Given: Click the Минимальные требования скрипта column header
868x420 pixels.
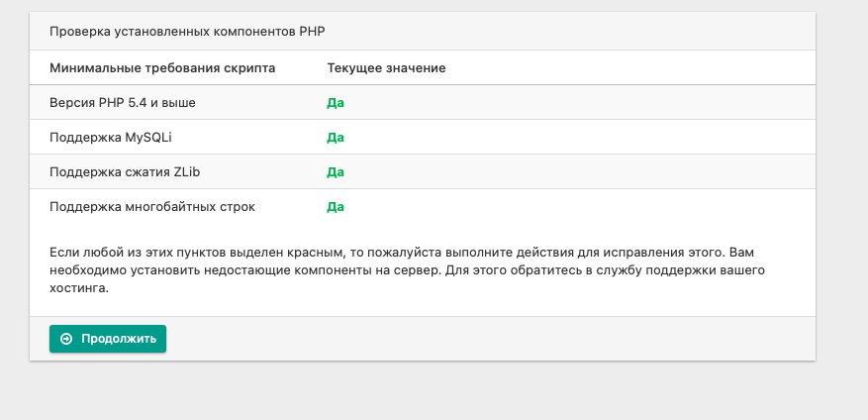Looking at the screenshot, I should (x=162, y=68).
